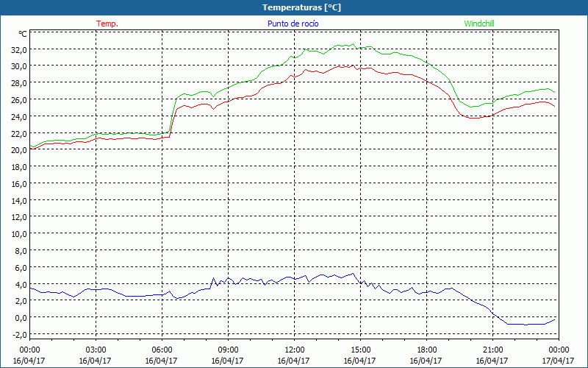Click the 24,0 y-axis value
Screen dimensions: 588x368
[x=20, y=117]
